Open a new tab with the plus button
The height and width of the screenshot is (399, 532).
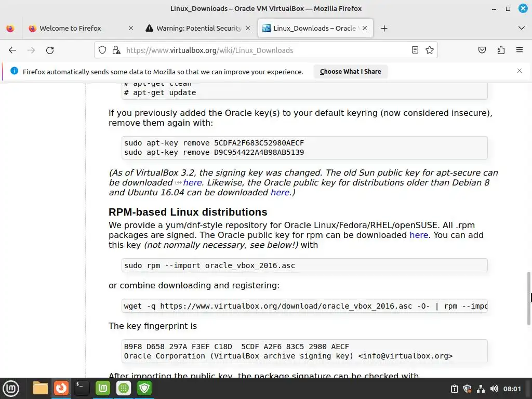point(384,29)
